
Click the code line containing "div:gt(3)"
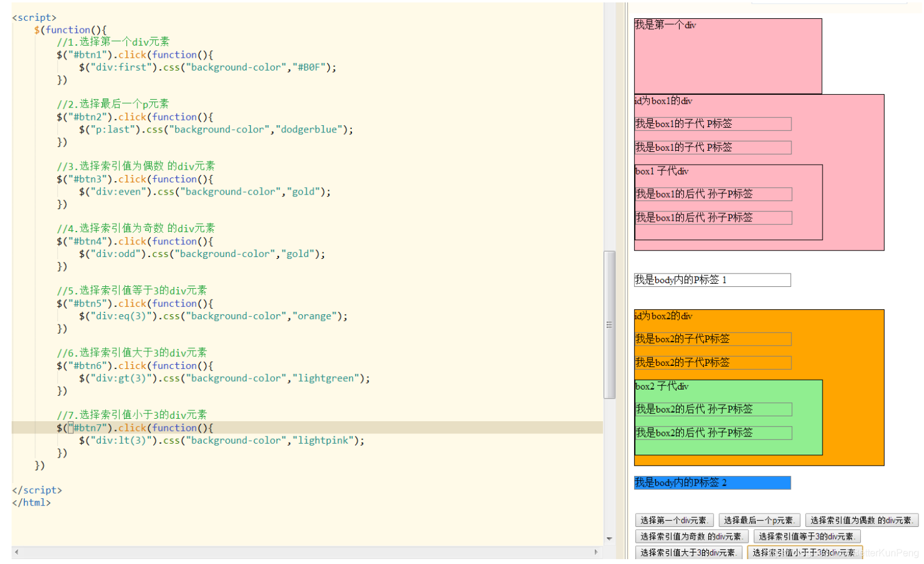tap(224, 378)
